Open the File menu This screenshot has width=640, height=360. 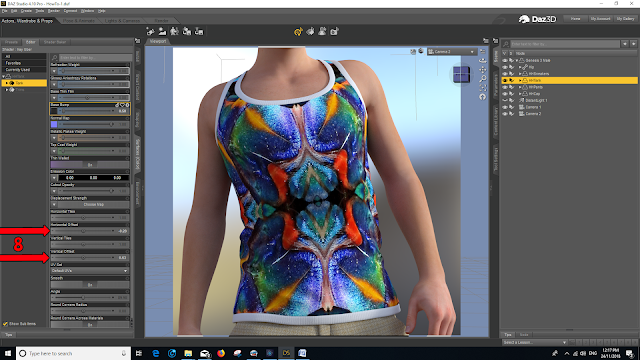click(x=4, y=11)
